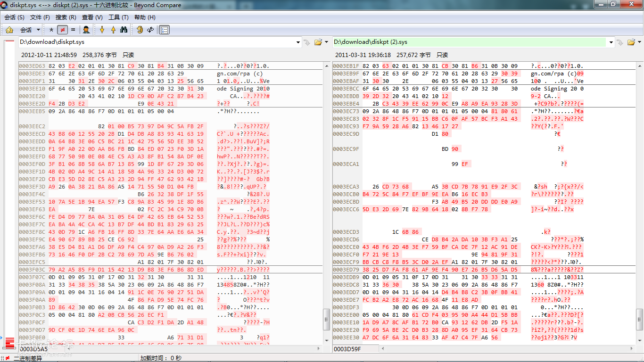
Task: Click the rules referee icon
Action: [86, 30]
